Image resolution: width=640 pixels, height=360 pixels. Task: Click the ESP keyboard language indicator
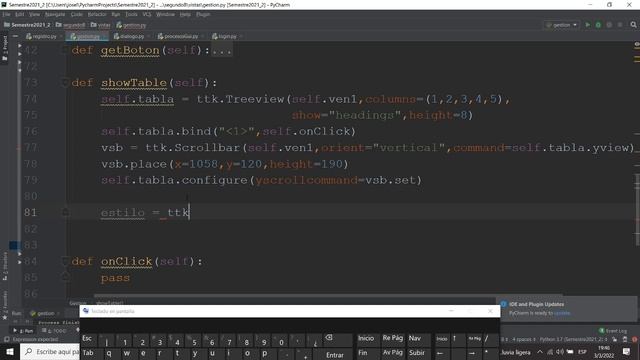click(x=582, y=352)
